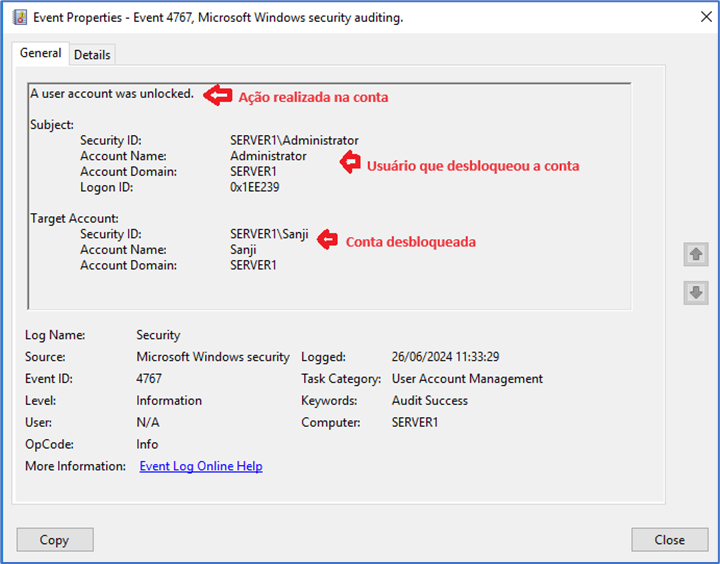Viewport: 720px width, 564px height.
Task: Go to previous event with up arrow
Action: 695,255
